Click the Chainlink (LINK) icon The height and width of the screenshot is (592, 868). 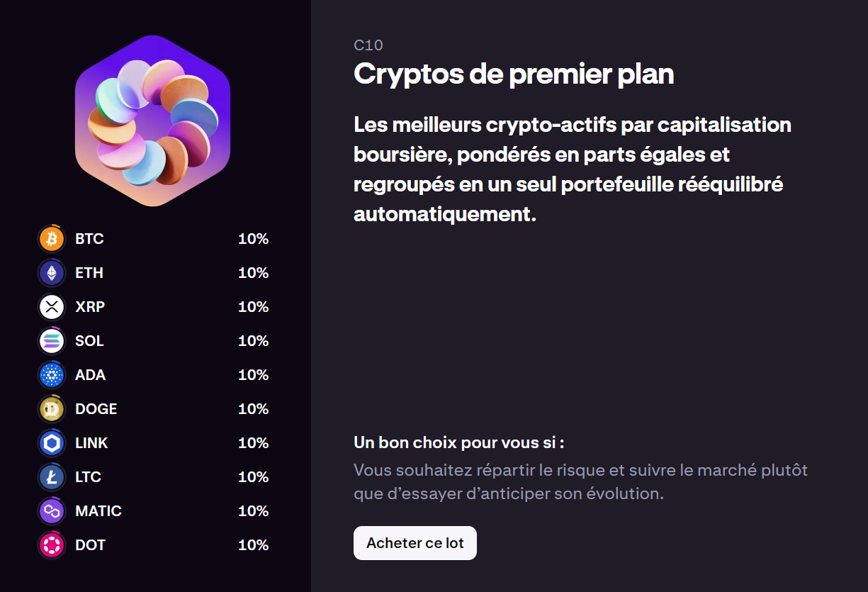[x=50, y=443]
